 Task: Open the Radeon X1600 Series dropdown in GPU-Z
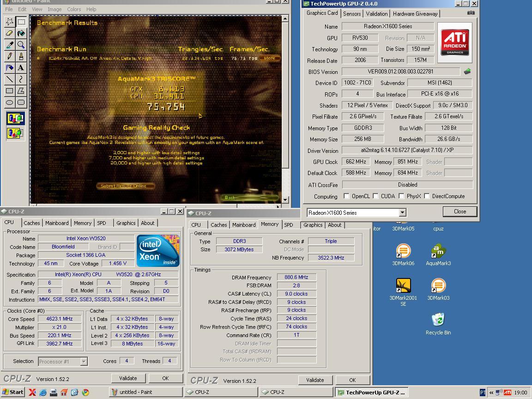point(402,213)
